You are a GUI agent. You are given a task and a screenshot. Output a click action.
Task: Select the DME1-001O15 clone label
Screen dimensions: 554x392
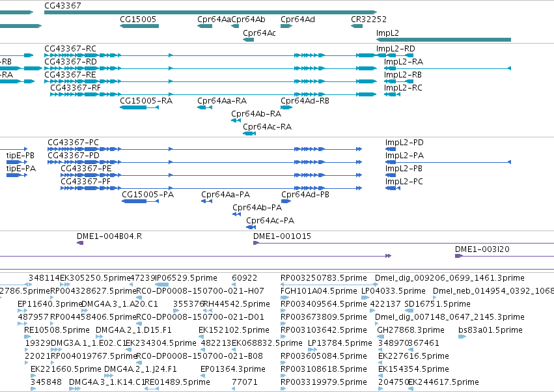(282, 236)
